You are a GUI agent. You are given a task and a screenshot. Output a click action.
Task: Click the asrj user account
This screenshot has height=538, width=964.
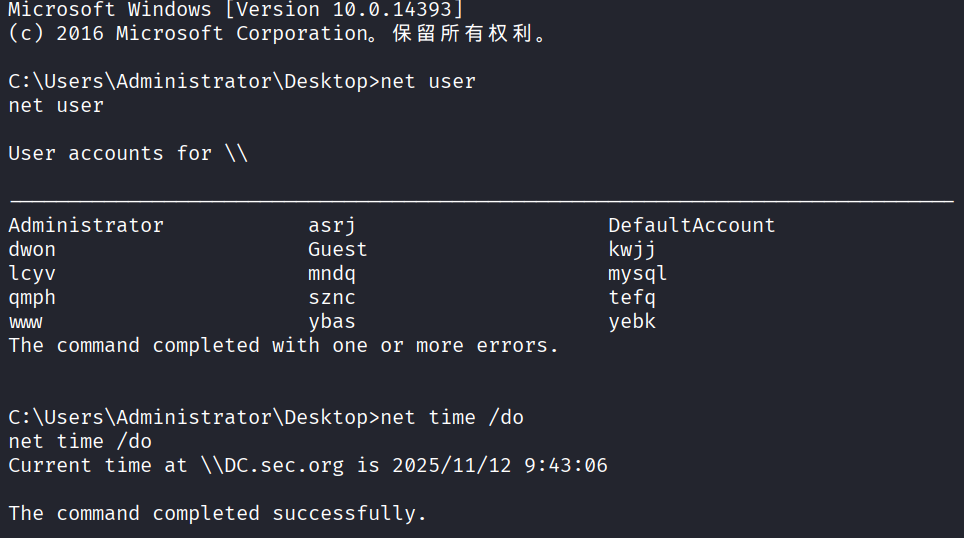pyautogui.click(x=331, y=225)
